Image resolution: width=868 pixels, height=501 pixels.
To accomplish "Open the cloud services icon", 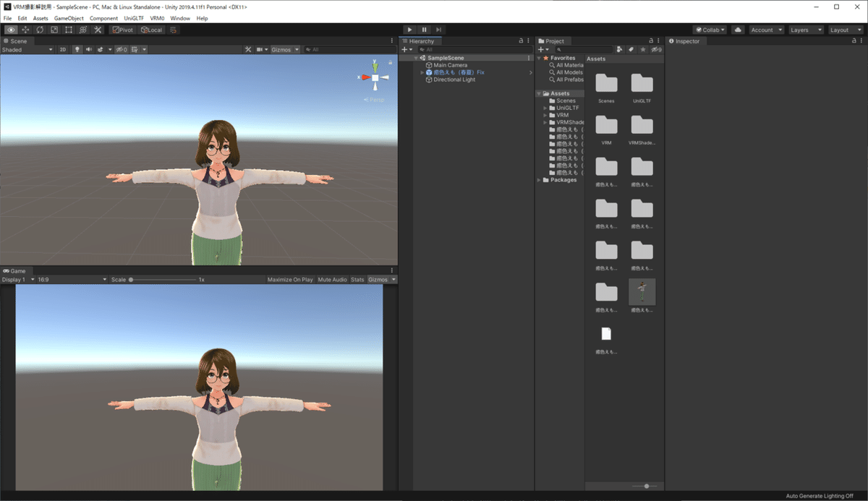I will [x=738, y=30].
